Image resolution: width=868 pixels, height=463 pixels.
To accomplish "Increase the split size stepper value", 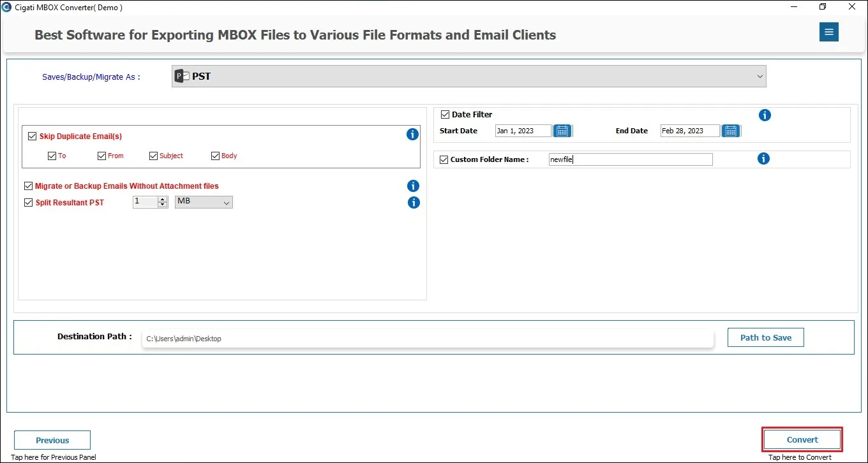I will [162, 199].
